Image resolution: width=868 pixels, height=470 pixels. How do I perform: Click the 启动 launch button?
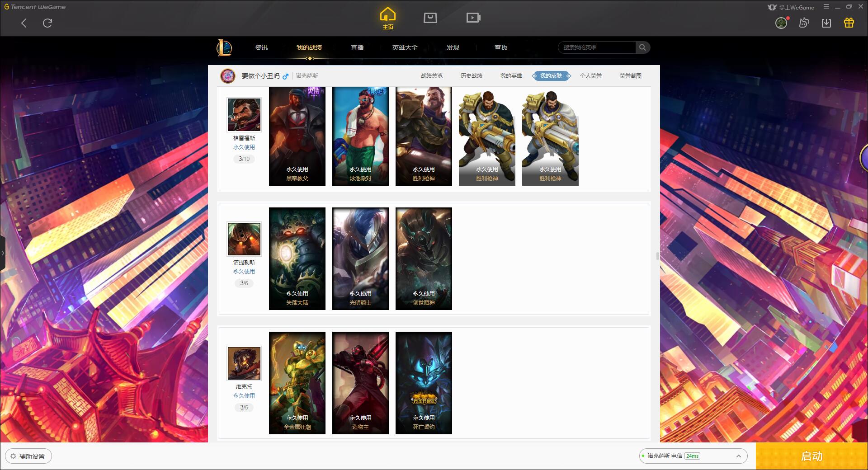click(x=811, y=456)
